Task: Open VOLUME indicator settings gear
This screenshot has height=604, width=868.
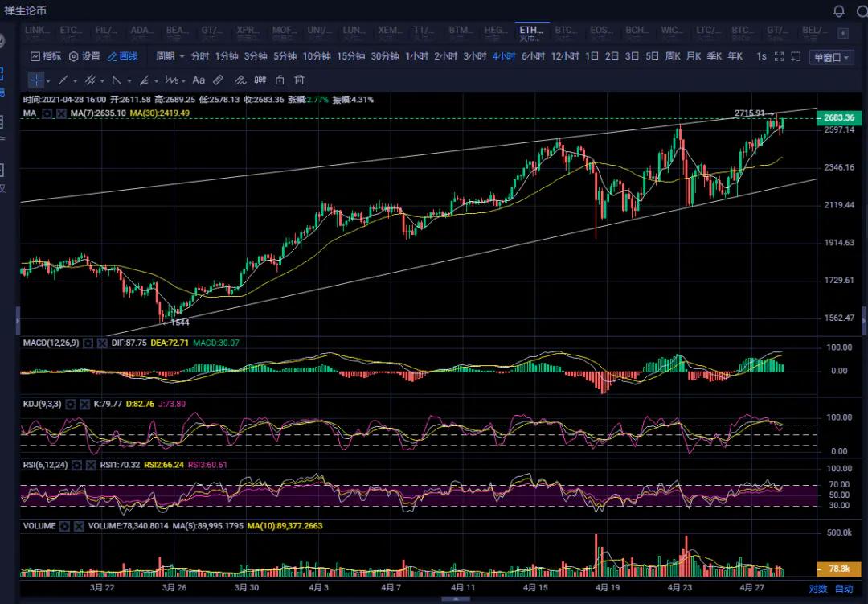Action: click(x=65, y=526)
